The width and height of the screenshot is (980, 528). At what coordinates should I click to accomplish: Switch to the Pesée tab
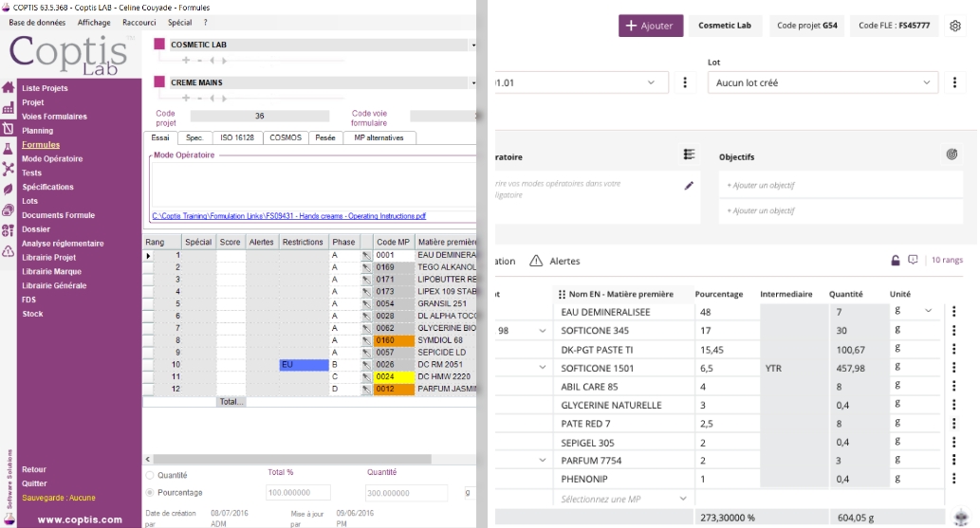pos(325,137)
